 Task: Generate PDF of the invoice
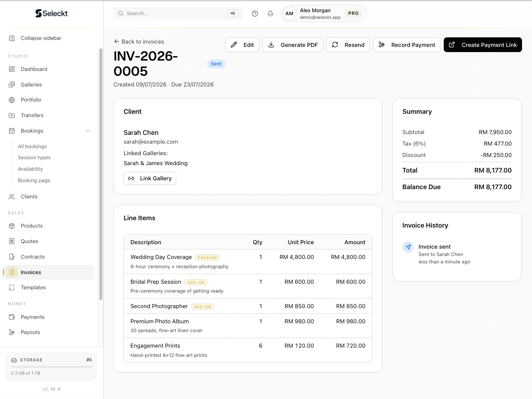pos(293,45)
